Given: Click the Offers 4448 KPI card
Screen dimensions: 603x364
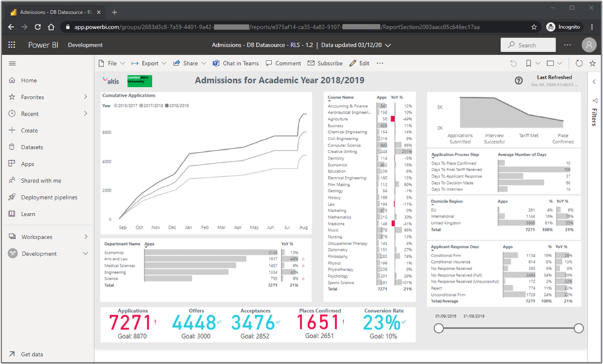Looking at the screenshot, I should [196, 323].
